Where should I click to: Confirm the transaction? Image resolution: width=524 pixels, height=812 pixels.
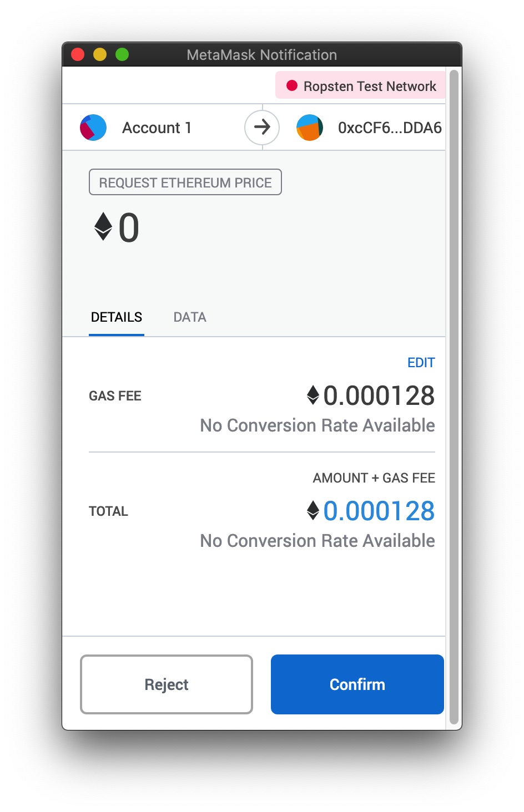[357, 684]
